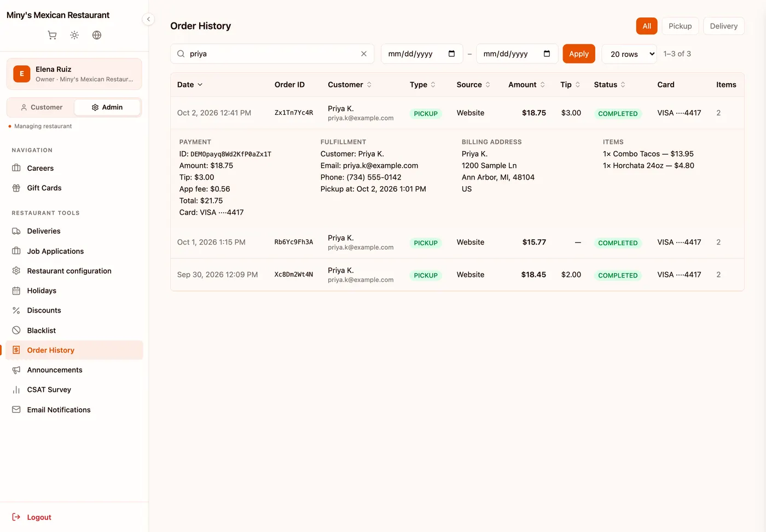Expand order Rb6Yc9Fh3A row details

457,242
